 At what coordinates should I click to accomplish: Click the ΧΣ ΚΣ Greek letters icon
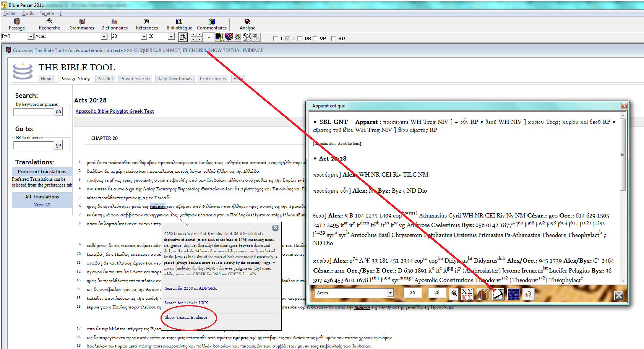[467, 294]
